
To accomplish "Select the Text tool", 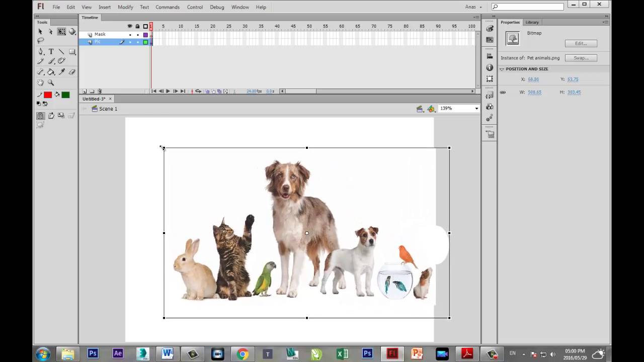I will click(x=51, y=52).
